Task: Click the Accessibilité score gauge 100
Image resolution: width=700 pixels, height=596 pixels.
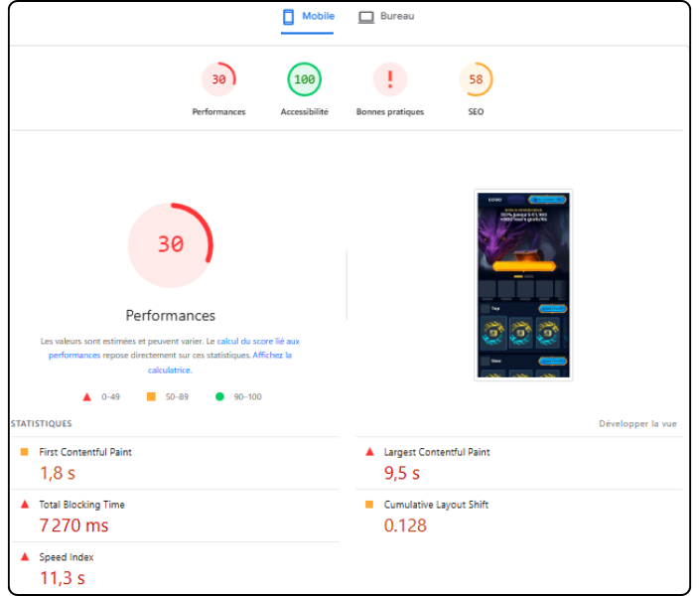Action: click(304, 79)
